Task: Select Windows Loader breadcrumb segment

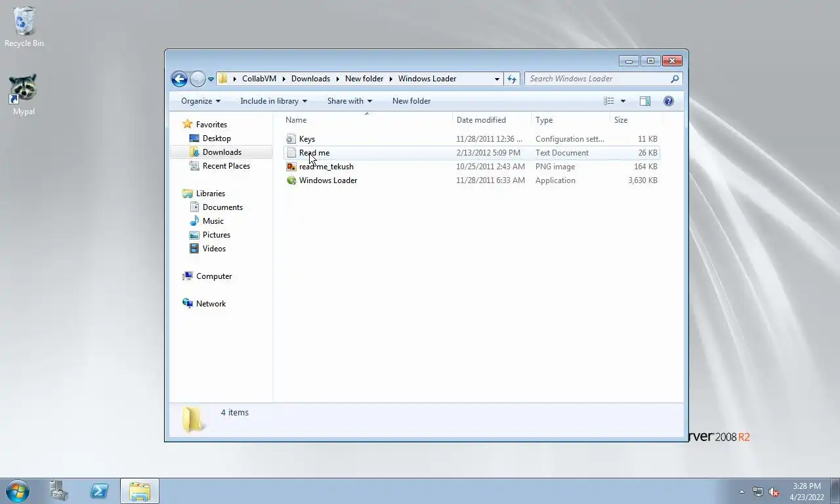Action: coord(427,79)
